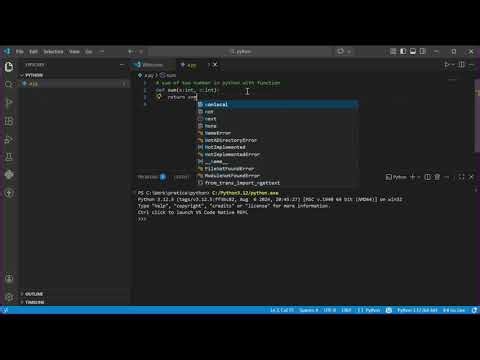This screenshot has height=360, width=480.
Task: Open the Go menu
Action: pos(89,52)
